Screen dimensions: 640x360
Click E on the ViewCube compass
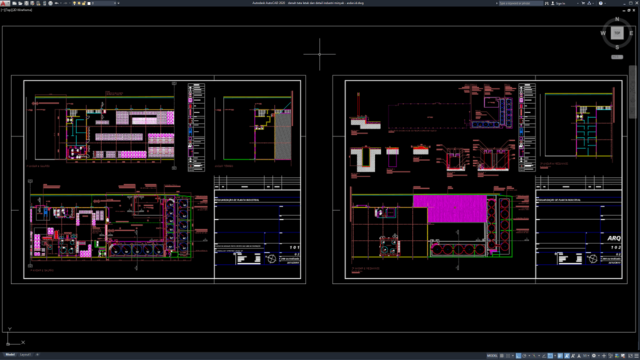tap(631, 33)
